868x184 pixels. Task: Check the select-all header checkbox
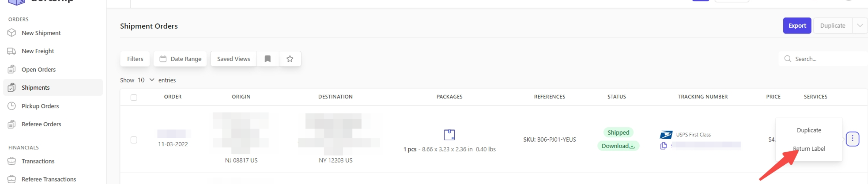click(x=134, y=97)
